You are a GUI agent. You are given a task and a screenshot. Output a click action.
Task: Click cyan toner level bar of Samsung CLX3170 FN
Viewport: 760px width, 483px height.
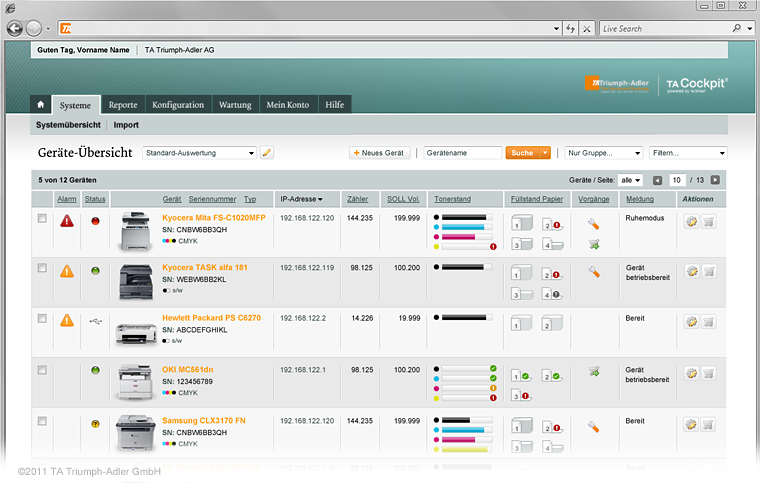[467, 430]
